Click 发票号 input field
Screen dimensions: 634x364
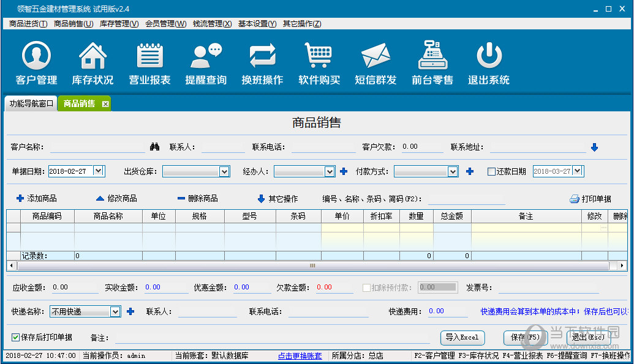coord(549,288)
